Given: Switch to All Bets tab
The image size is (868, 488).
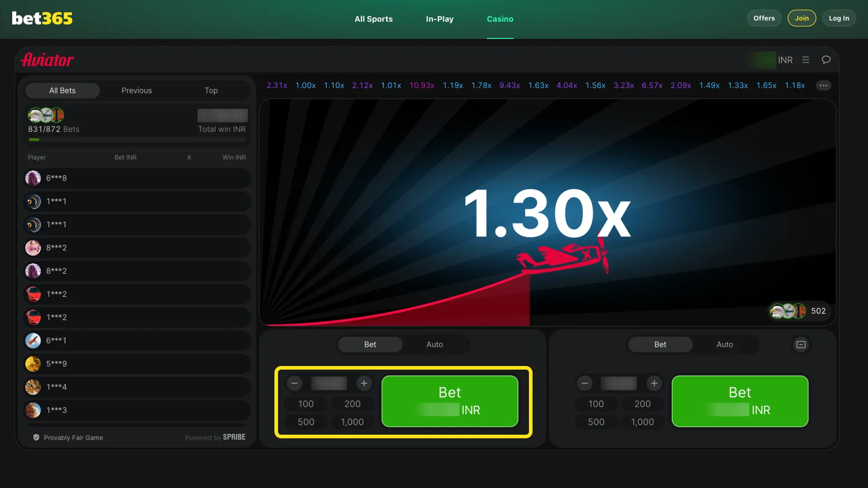Looking at the screenshot, I should pos(62,90).
